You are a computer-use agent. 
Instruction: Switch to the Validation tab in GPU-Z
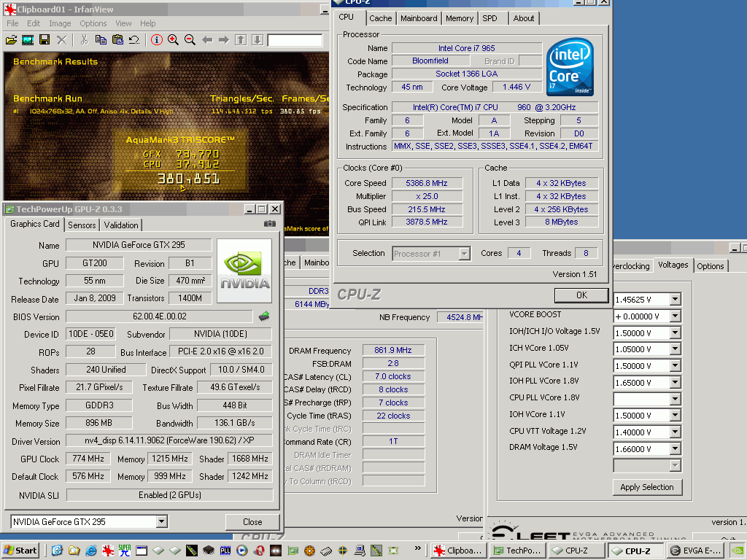(122, 225)
